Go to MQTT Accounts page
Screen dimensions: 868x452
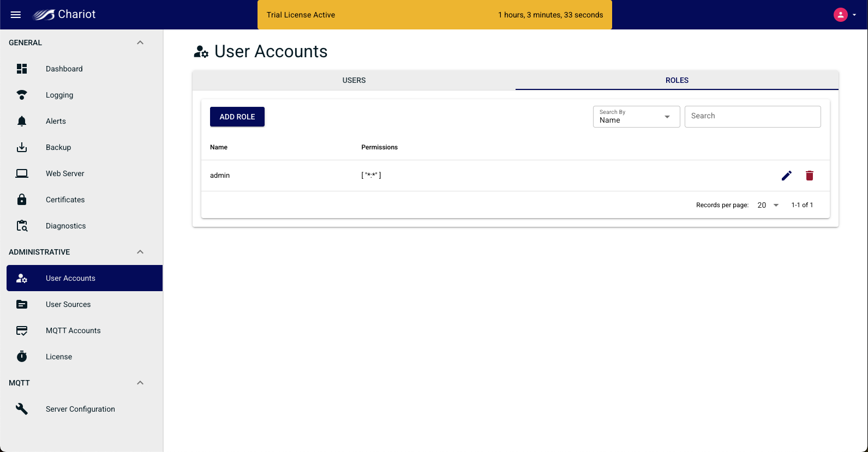pos(73,330)
